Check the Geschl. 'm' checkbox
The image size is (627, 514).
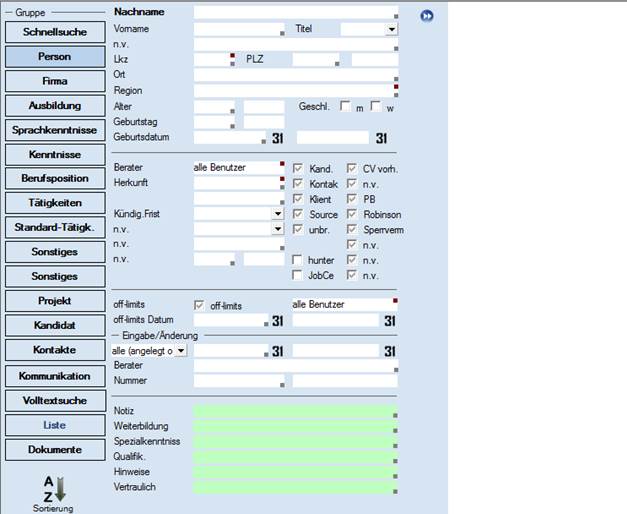(345, 106)
